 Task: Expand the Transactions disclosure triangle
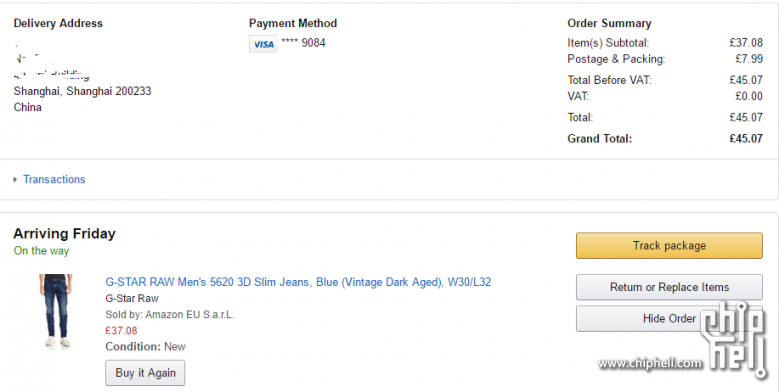pyautogui.click(x=15, y=179)
